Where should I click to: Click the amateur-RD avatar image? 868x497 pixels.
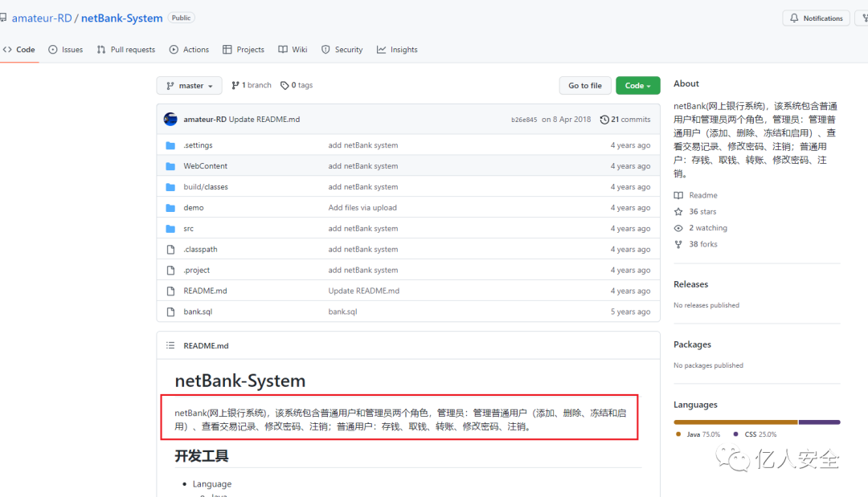(x=170, y=119)
